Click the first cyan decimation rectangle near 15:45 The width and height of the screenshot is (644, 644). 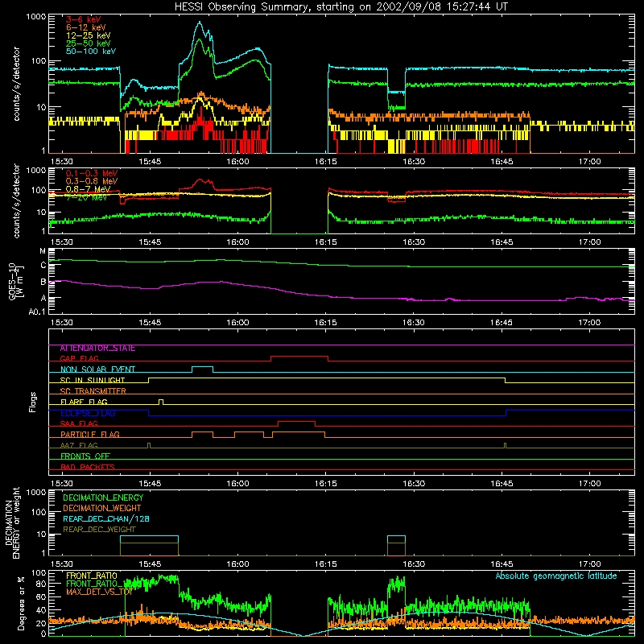(150, 546)
